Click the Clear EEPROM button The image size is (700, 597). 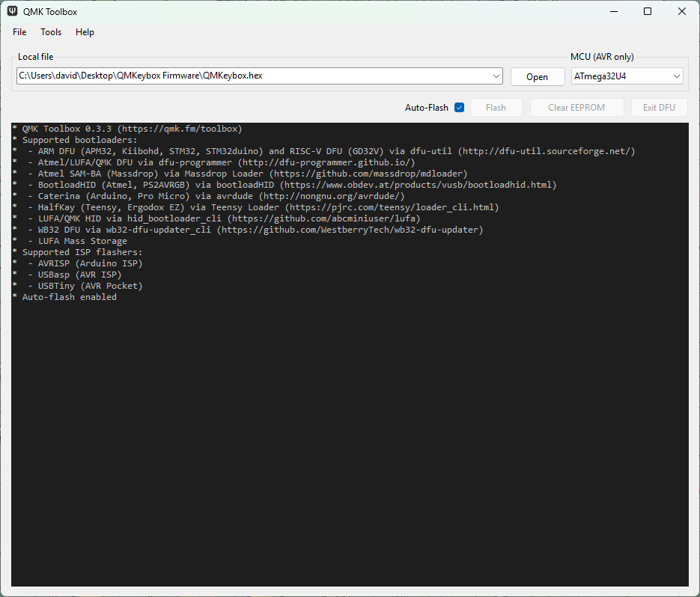click(576, 108)
